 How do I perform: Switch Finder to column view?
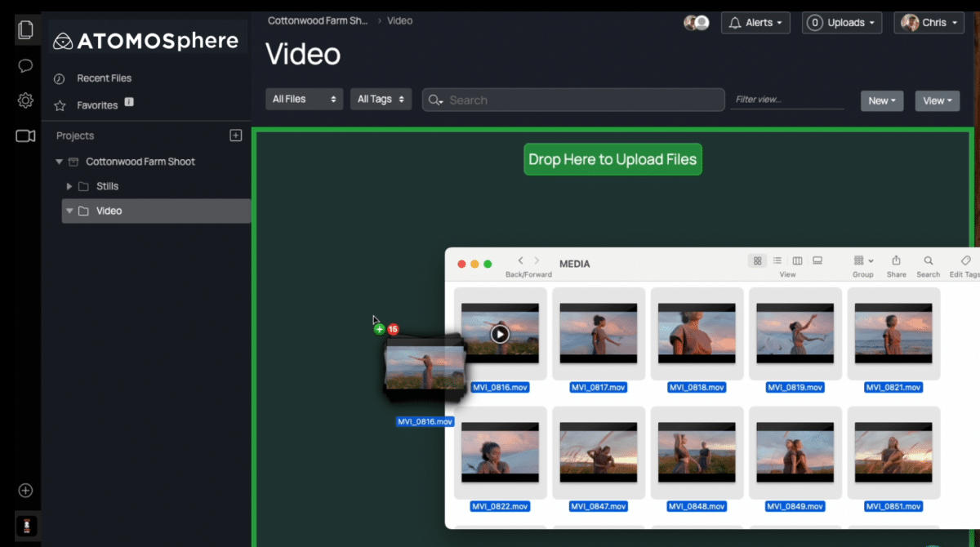[x=798, y=261]
